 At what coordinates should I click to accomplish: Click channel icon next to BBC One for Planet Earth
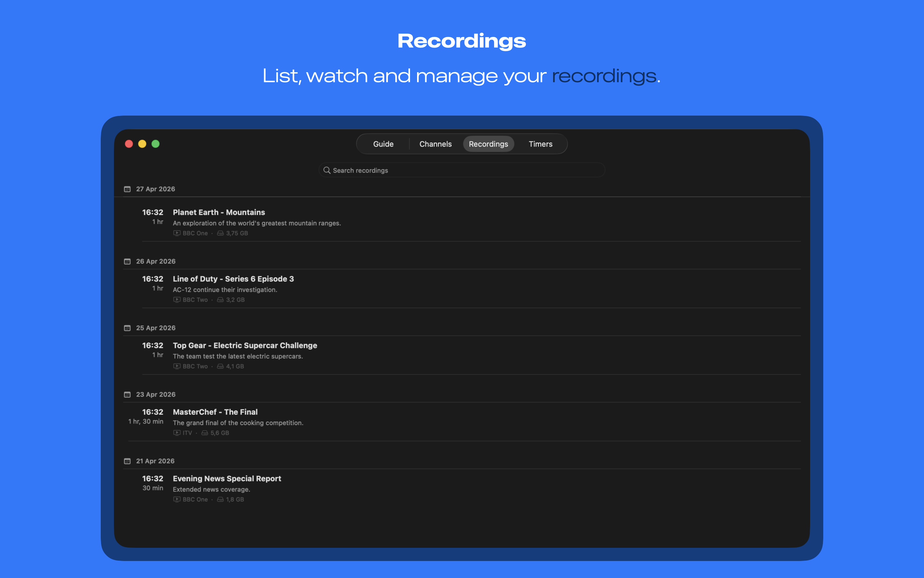tap(177, 233)
